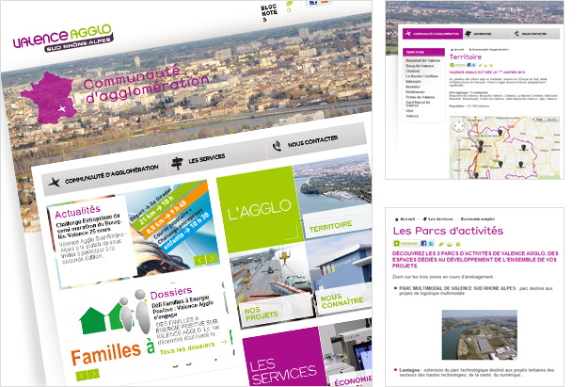This screenshot has width=588, height=387.
Task: Click the TERRITOIRE sidebar header
Action: point(423,52)
